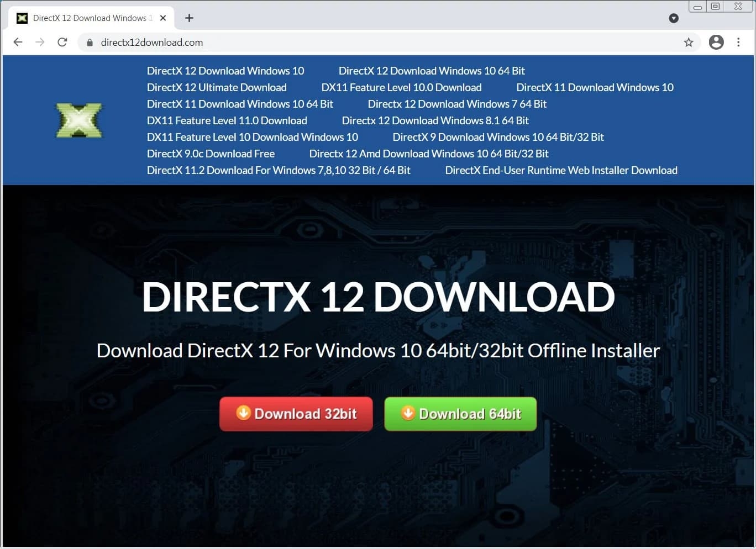Minimize the Chrome window
The image size is (756, 549).
click(697, 7)
